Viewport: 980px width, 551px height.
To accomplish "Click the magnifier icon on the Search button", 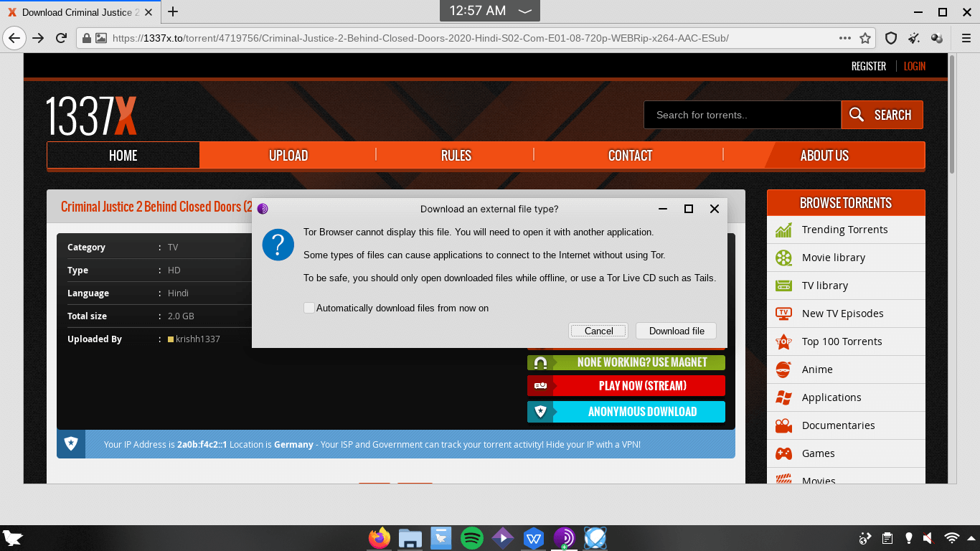I will coord(857,115).
